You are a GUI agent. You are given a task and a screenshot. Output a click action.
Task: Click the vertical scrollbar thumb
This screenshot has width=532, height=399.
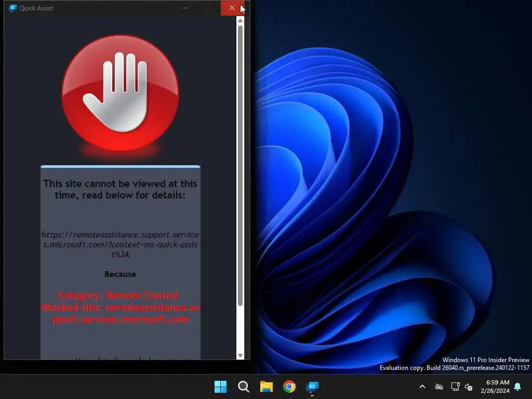240,166
